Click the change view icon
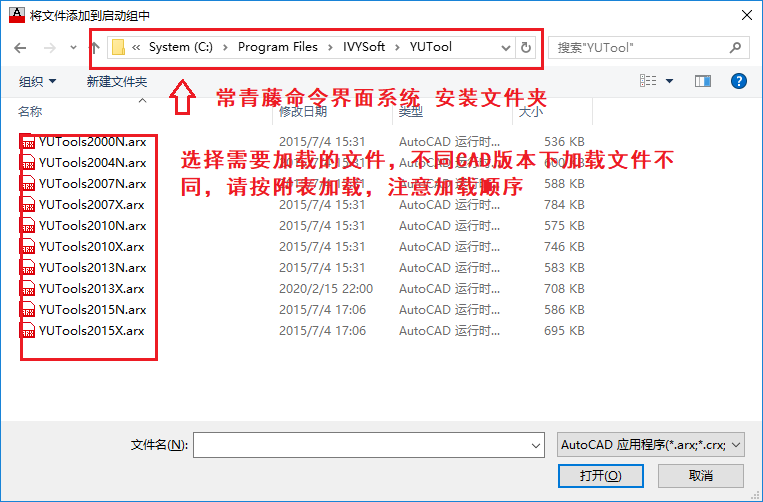Image resolution: width=763 pixels, height=502 pixels. point(648,81)
